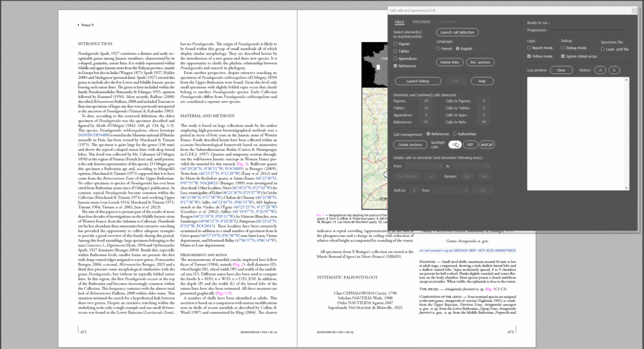
Task: Click the Create anchors button
Action: click(x=410, y=145)
